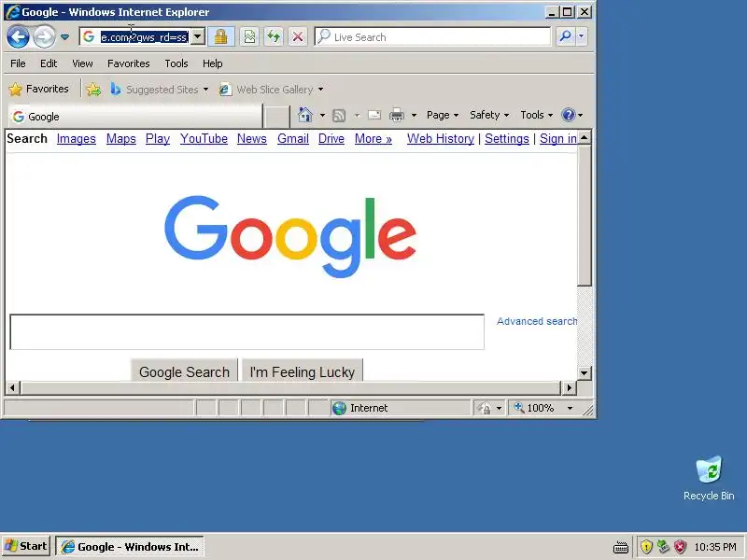
Task: Open Google Images link
Action: (77, 138)
